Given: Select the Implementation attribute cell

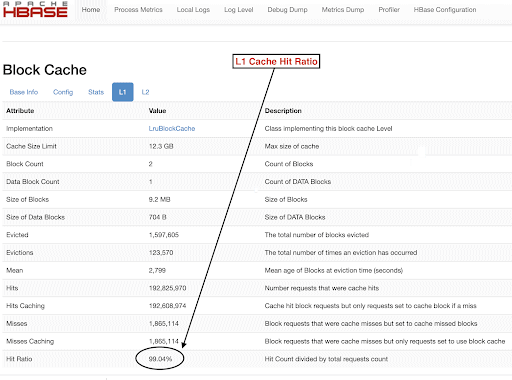Looking at the screenshot, I should (x=29, y=128).
